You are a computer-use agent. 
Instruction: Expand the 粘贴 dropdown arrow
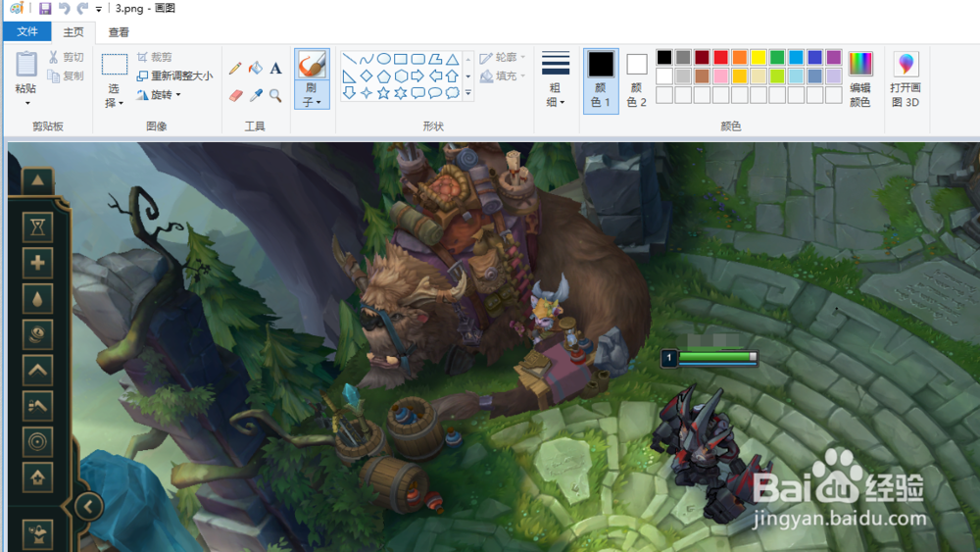26,103
